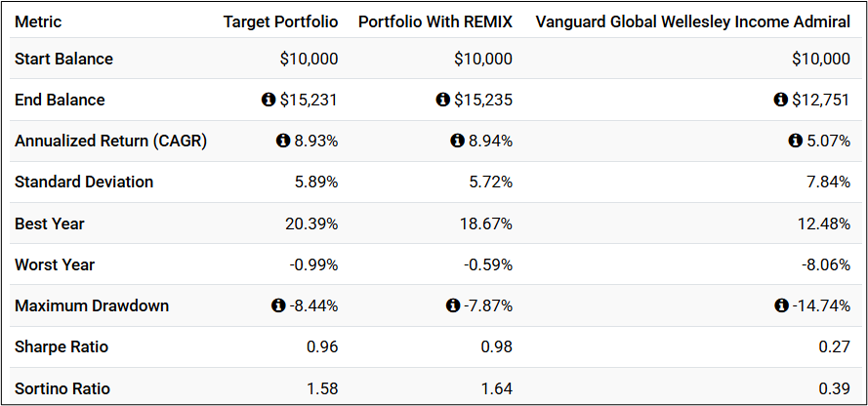
Task: Click info icon beside -8.44% drawdown
Action: click(x=278, y=305)
